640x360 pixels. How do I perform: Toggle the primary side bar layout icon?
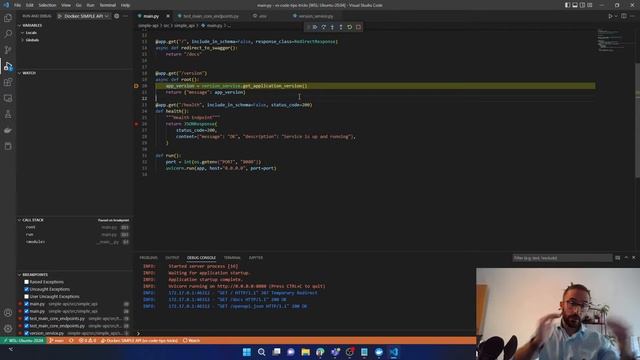point(567,5)
